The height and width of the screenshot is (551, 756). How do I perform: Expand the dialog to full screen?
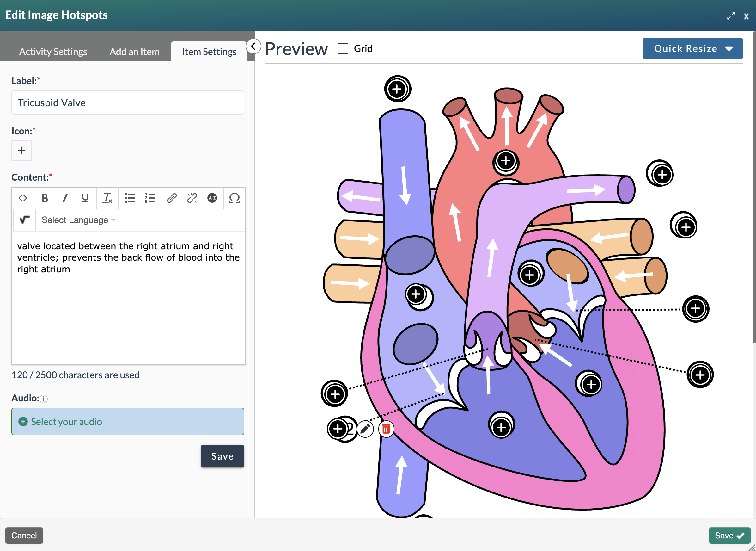click(x=731, y=16)
